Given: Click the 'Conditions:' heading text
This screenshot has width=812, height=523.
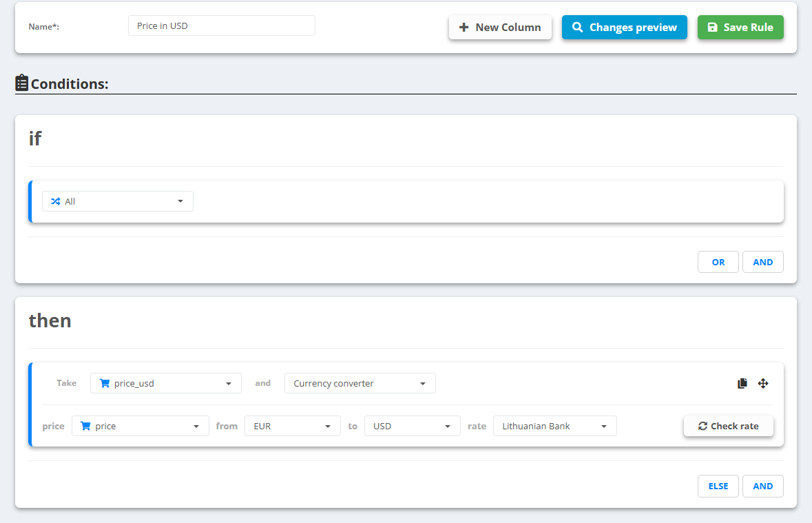Looking at the screenshot, I should click(x=70, y=84).
